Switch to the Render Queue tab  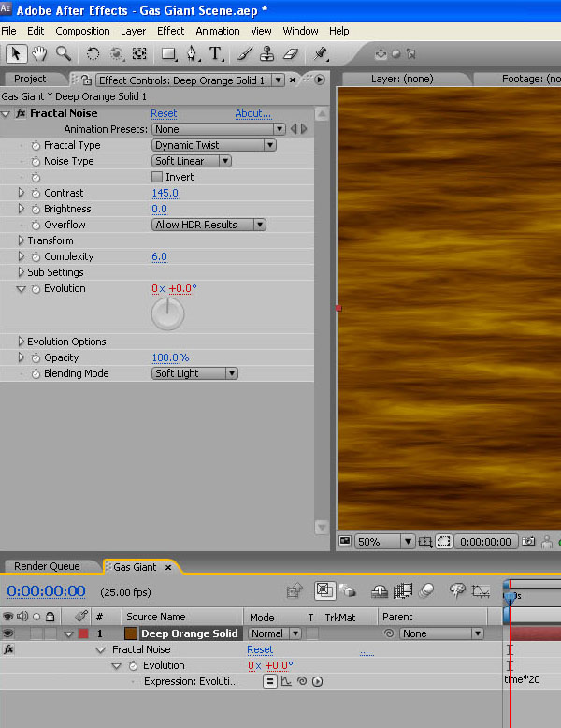pyautogui.click(x=47, y=566)
